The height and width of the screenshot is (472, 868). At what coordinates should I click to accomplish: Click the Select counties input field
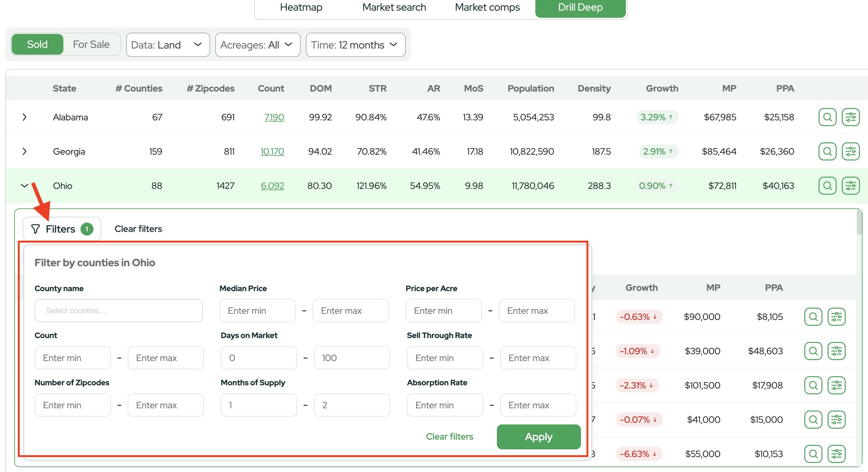[118, 311]
